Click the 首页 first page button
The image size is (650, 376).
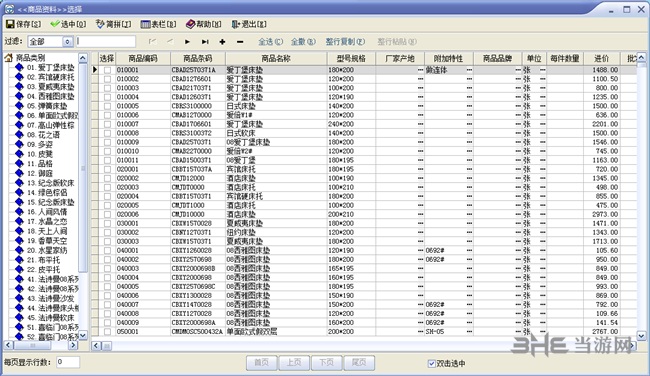point(262,363)
